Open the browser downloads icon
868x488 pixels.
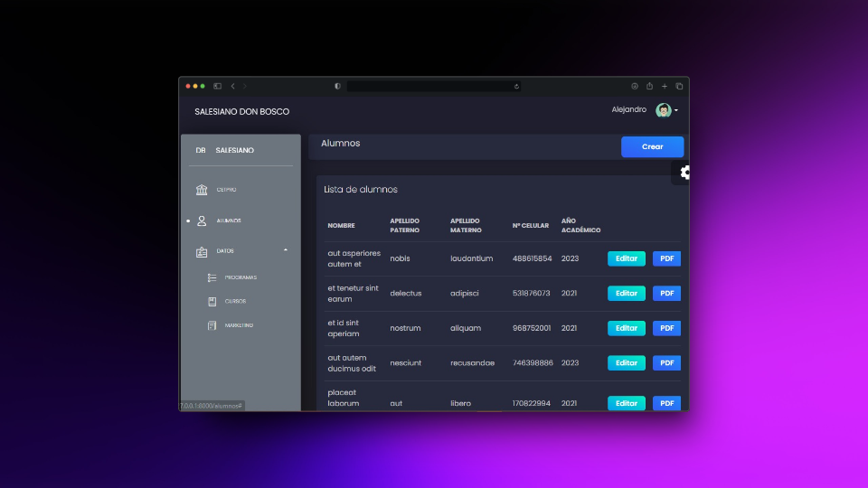coord(635,87)
